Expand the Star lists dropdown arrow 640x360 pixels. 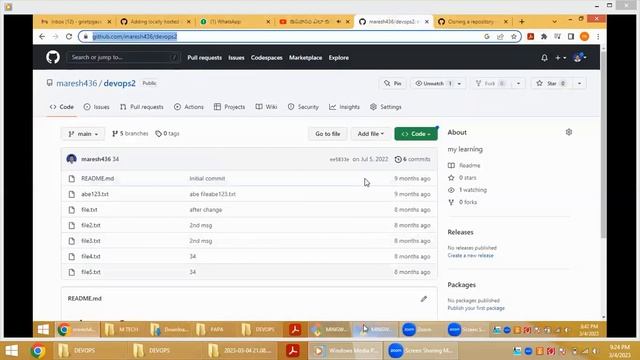[x=579, y=83]
